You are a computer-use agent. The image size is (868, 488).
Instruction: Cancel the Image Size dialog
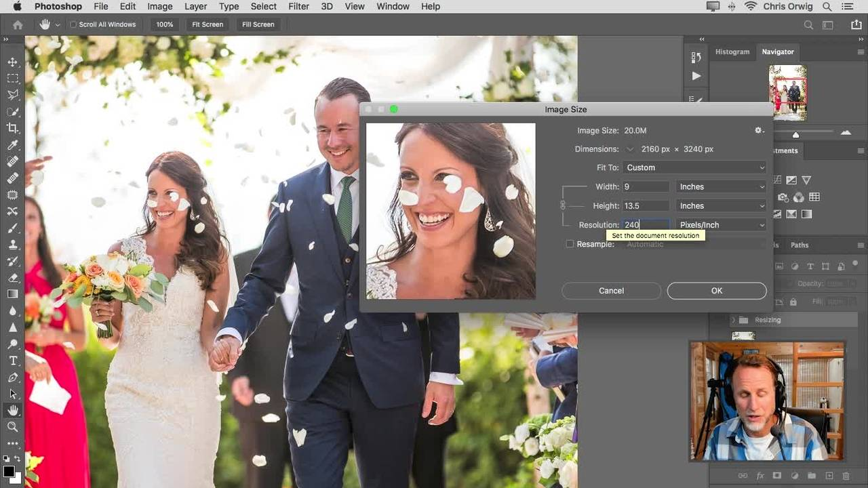tap(611, 291)
